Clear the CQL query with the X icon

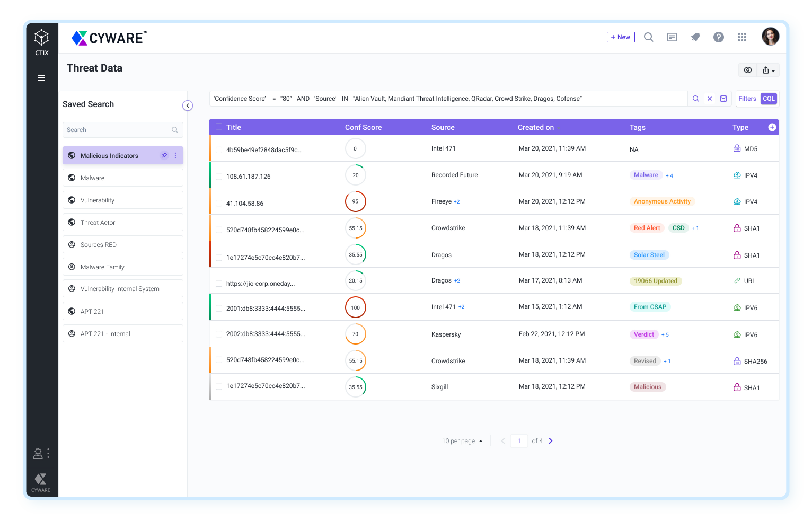coord(710,99)
